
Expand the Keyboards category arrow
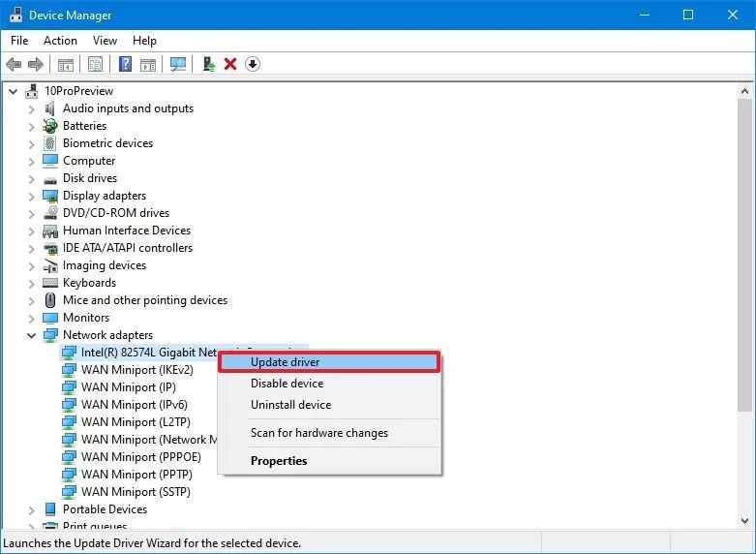[x=31, y=283]
